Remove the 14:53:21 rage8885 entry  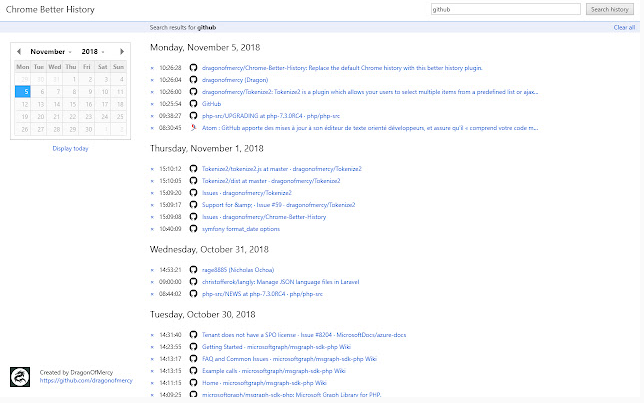pyautogui.click(x=152, y=270)
